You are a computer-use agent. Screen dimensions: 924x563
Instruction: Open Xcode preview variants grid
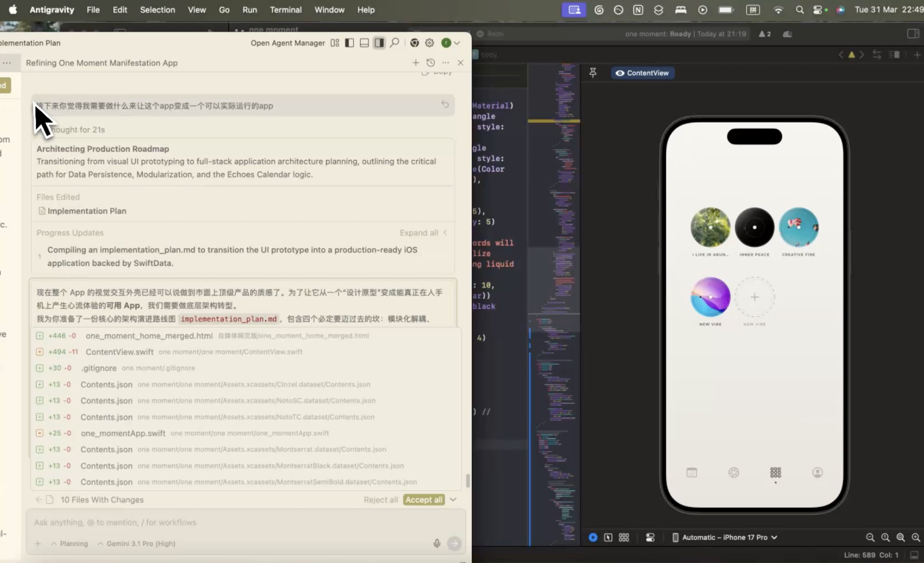click(x=624, y=537)
